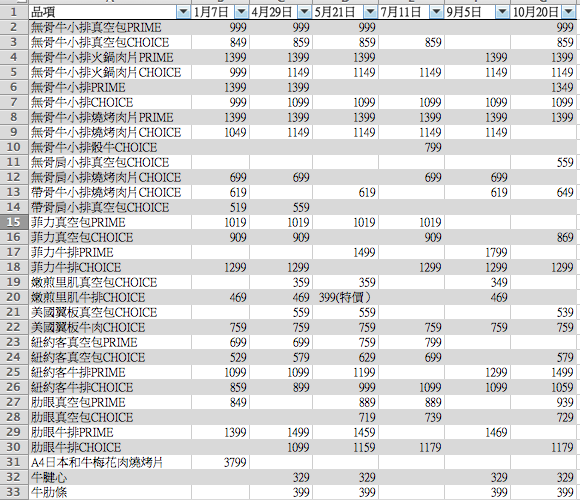
Task: Select cell 牛肋條
Action: (110, 492)
